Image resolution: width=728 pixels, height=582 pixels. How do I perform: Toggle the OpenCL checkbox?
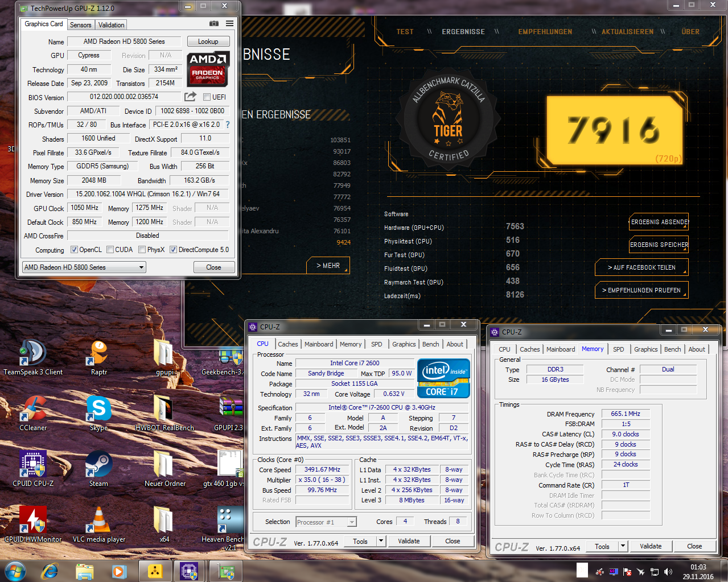74,249
